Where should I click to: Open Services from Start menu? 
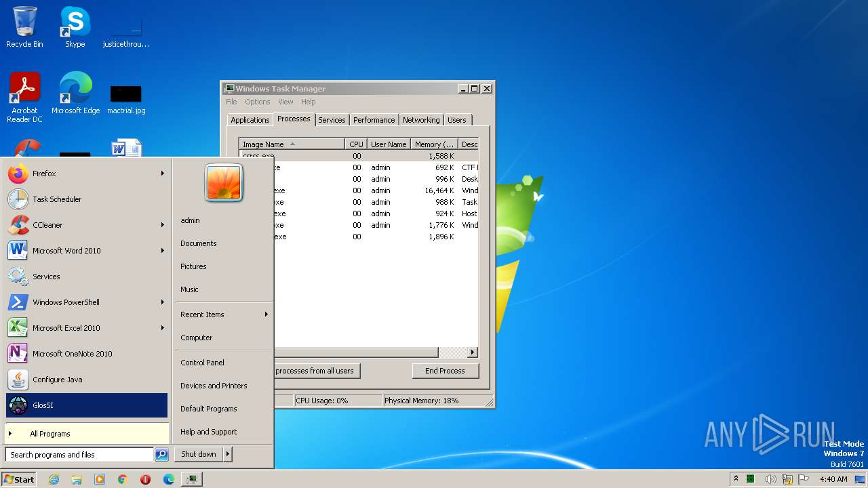[x=87, y=277]
